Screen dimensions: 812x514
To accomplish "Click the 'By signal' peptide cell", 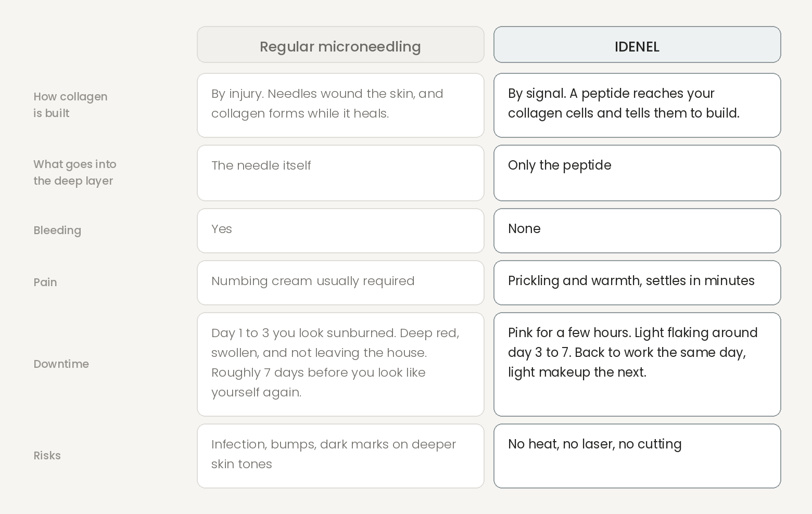I will click(637, 106).
